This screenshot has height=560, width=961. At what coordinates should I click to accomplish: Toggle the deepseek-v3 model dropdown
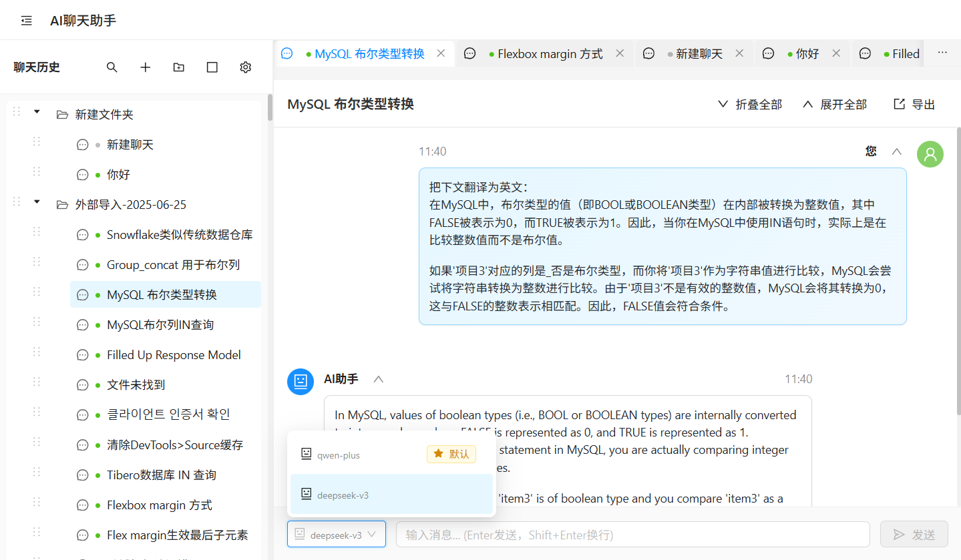pyautogui.click(x=337, y=534)
